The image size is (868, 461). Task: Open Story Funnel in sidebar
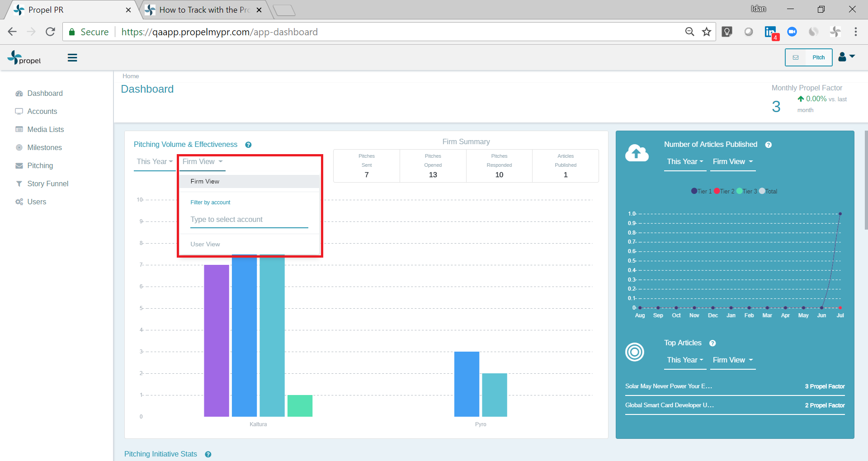[x=47, y=184]
